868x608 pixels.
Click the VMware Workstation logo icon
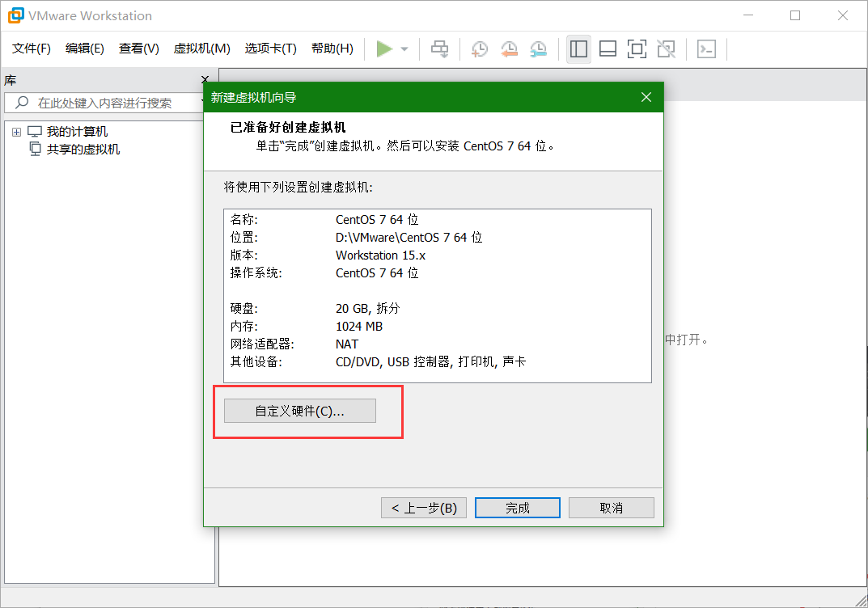(x=16, y=15)
